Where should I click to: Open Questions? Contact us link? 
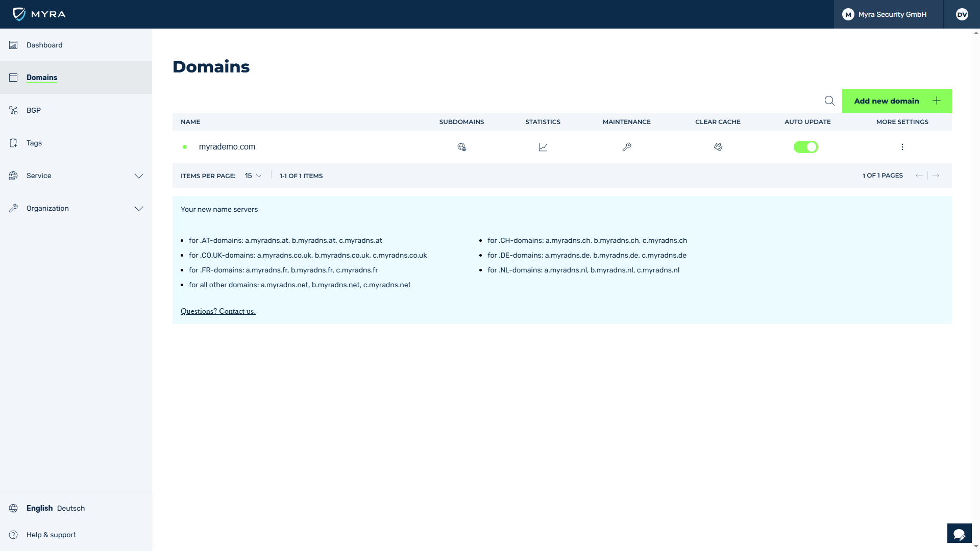[x=218, y=311]
